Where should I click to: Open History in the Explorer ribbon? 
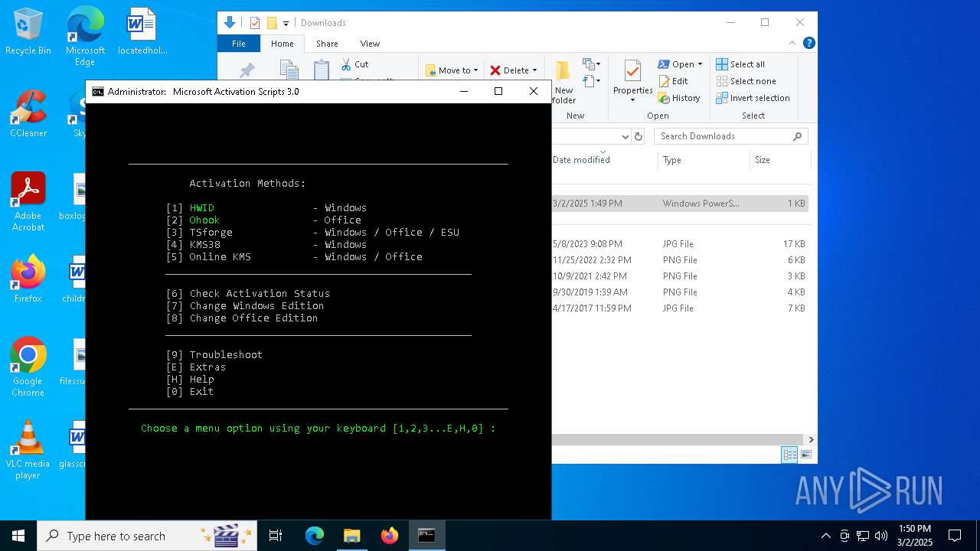679,98
